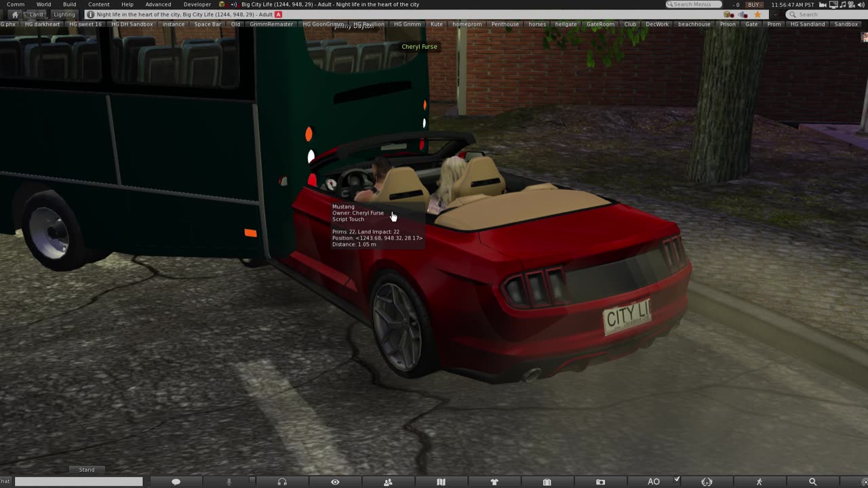The width and height of the screenshot is (868, 488).
Task: Click the Stand button
Action: click(x=87, y=470)
